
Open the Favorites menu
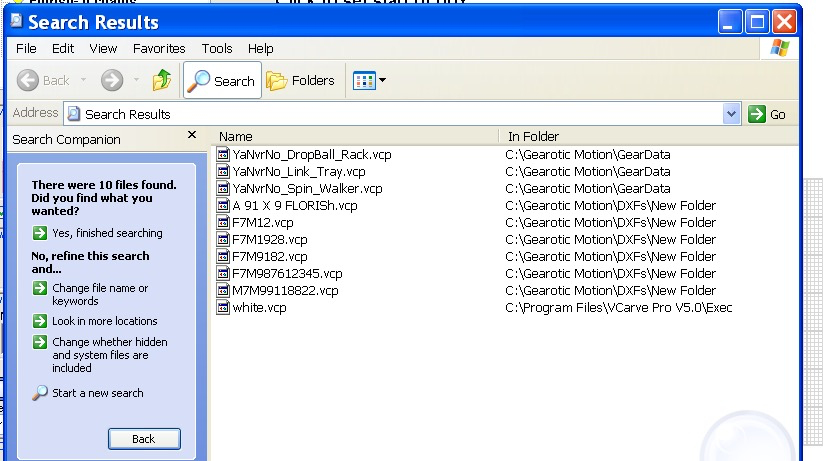tap(159, 48)
